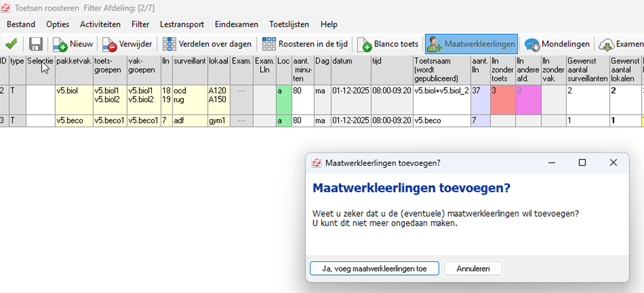Click the red lln zonder toets cell
This screenshot has height=293, width=644.
pyautogui.click(x=502, y=99)
